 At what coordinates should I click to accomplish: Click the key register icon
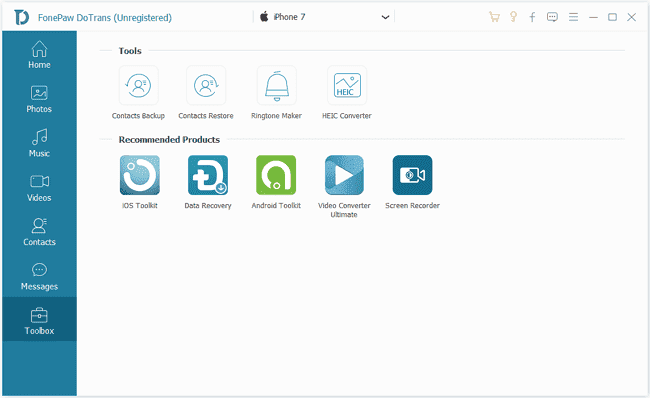point(513,17)
